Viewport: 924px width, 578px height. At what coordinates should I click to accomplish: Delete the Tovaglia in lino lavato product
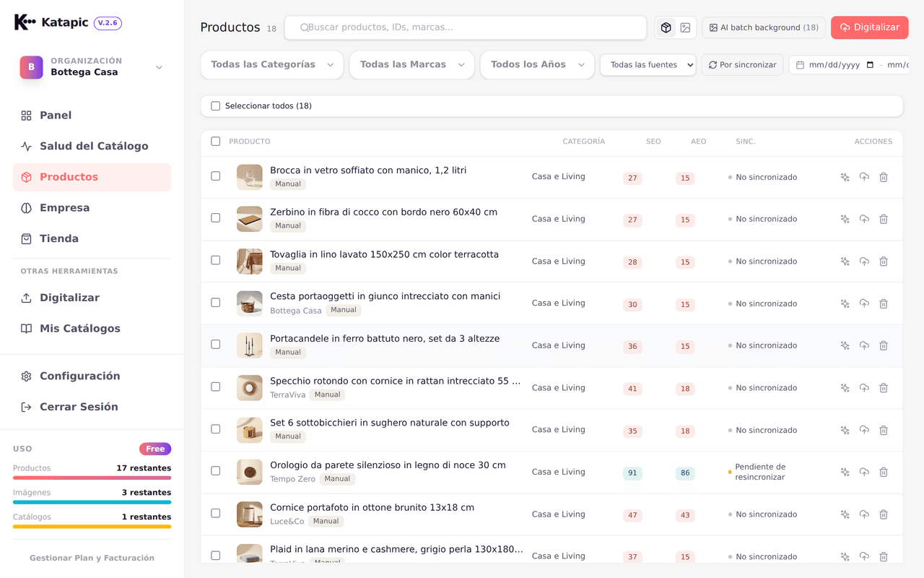click(884, 262)
